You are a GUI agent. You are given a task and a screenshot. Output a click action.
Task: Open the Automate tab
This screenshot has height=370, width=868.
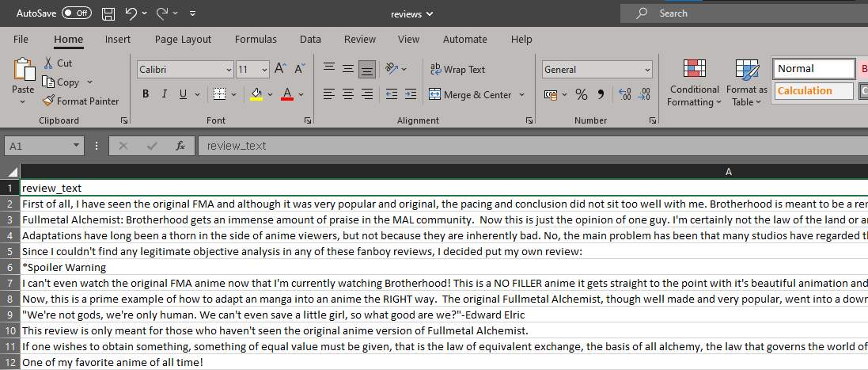coord(465,40)
